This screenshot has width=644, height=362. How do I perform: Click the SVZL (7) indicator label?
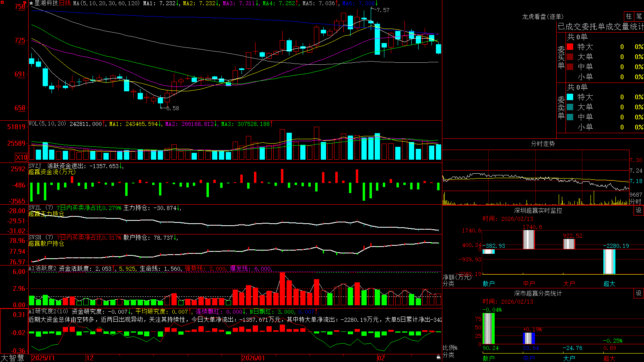pos(41,208)
